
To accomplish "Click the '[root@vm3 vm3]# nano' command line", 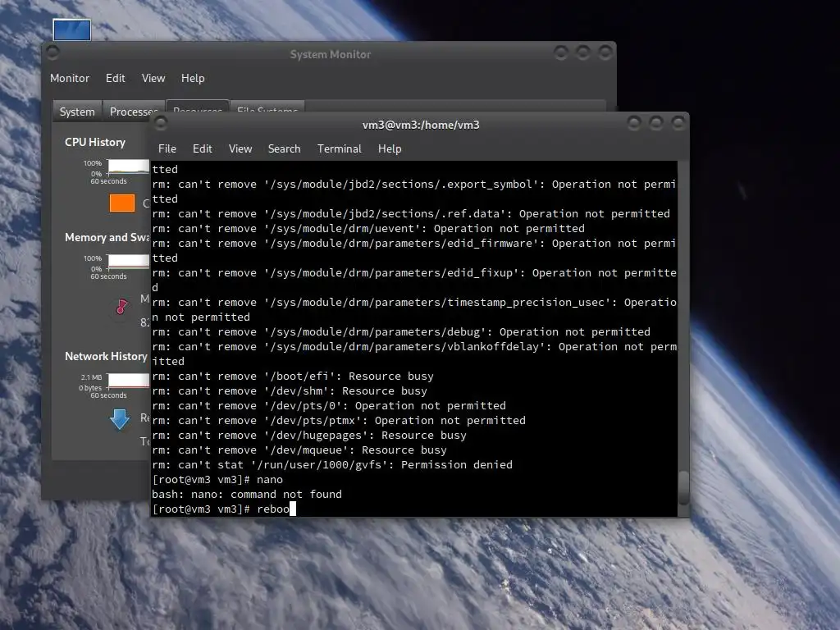I will click(x=217, y=479).
